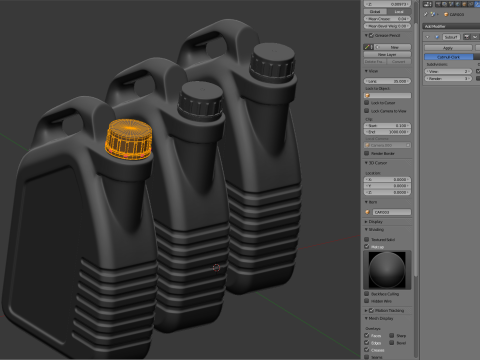The height and width of the screenshot is (360, 480).
Task: Open the Render Layers properties tab icon
Action: pos(445,4)
